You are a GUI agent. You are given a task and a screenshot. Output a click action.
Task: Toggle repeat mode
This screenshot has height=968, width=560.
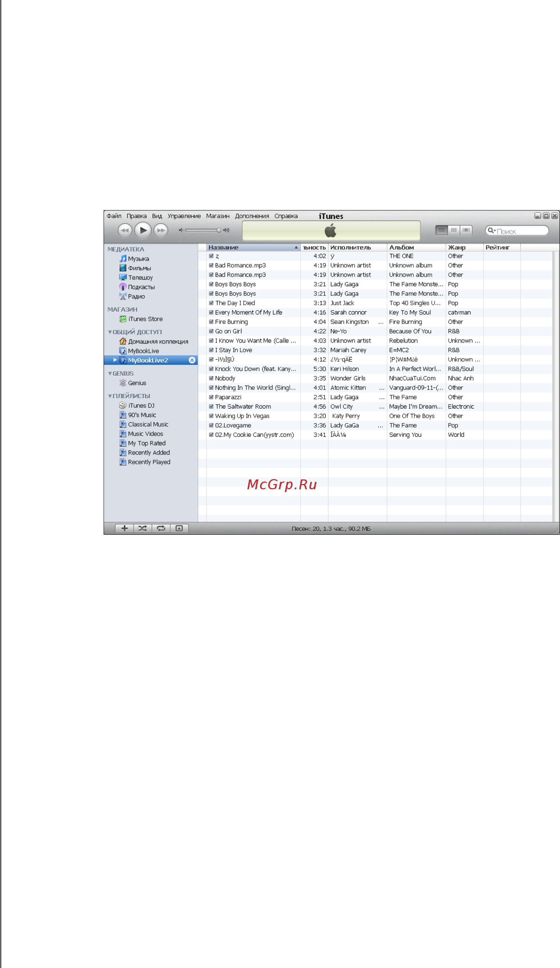161,528
